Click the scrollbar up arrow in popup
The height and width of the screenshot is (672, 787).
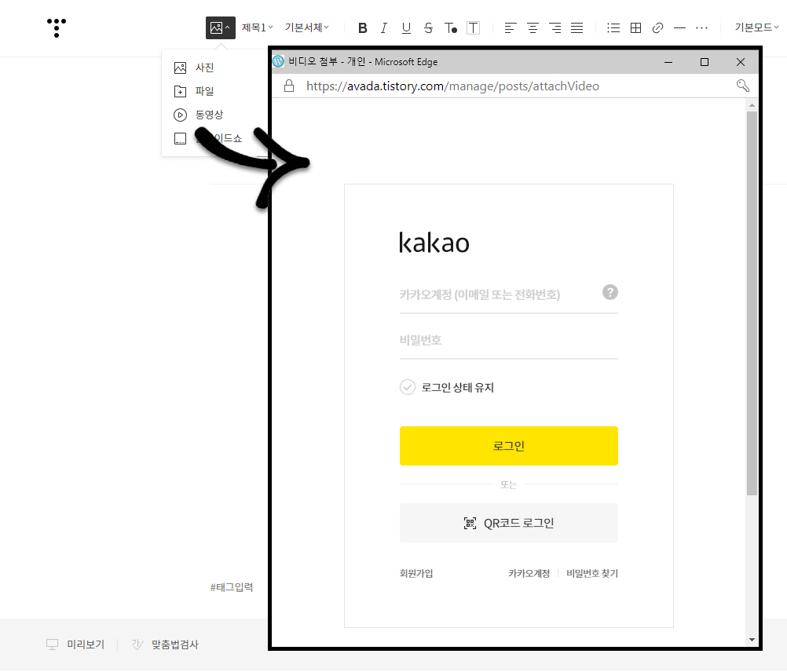752,105
